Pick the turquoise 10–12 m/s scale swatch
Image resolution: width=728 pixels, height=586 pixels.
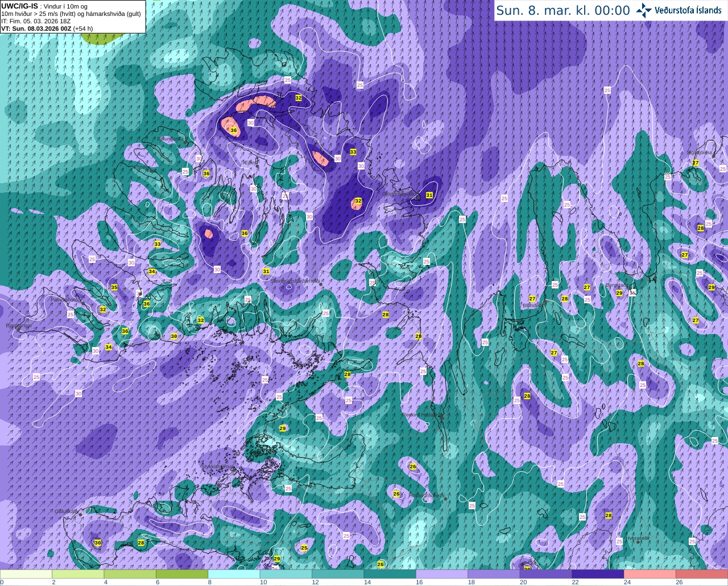point(286,574)
